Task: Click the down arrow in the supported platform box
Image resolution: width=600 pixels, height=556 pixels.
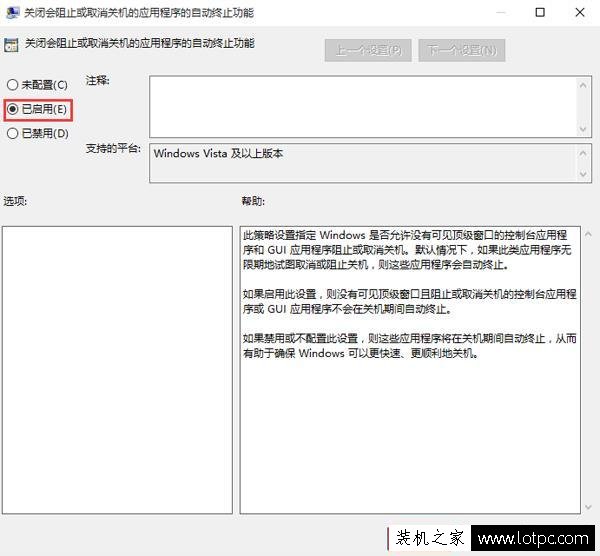Action: [x=583, y=174]
